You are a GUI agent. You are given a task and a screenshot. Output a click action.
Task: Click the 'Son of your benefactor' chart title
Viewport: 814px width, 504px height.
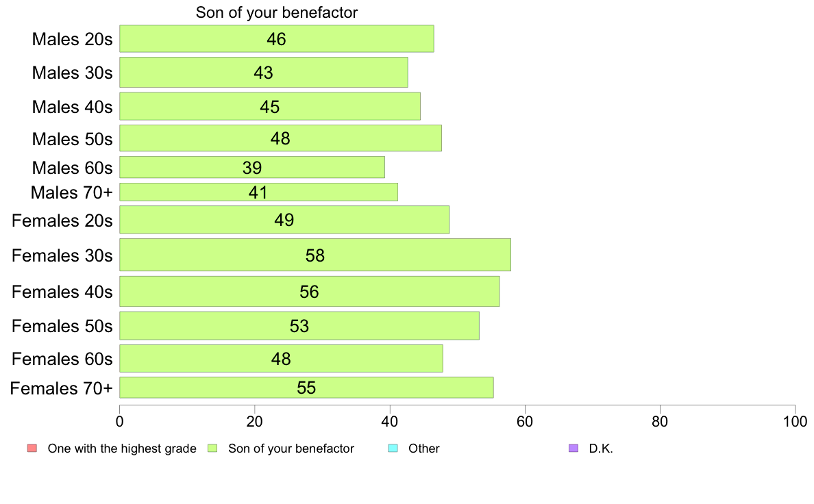(x=277, y=12)
